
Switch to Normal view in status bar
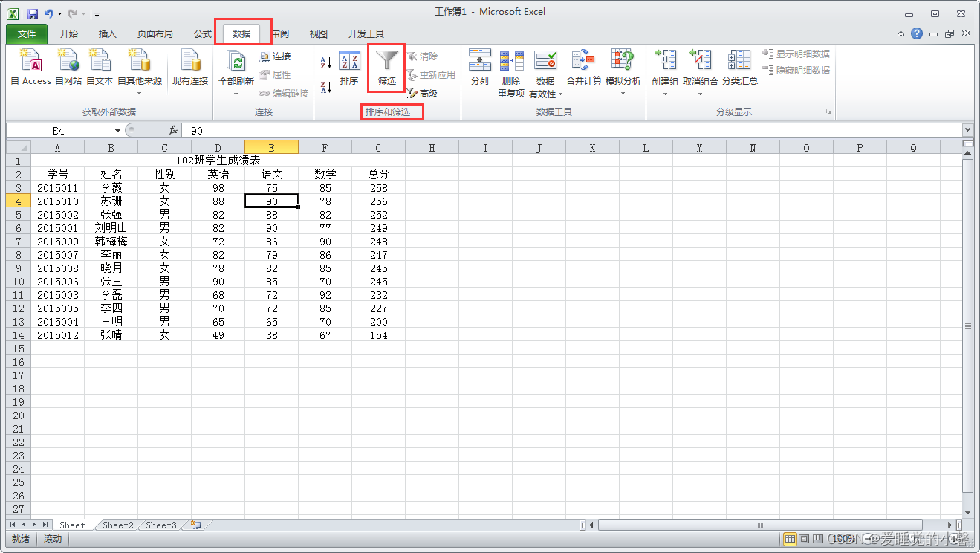tap(791, 539)
